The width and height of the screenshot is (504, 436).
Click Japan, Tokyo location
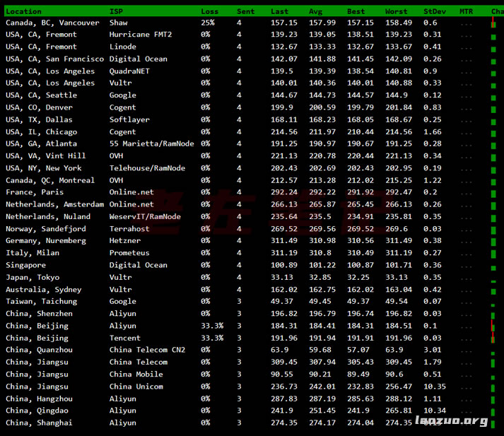(33, 277)
